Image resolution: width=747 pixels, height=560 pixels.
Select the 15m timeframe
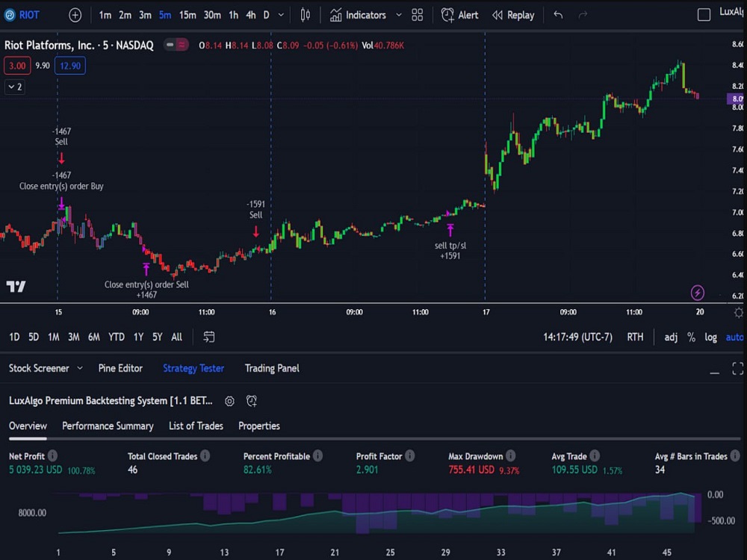pyautogui.click(x=187, y=15)
